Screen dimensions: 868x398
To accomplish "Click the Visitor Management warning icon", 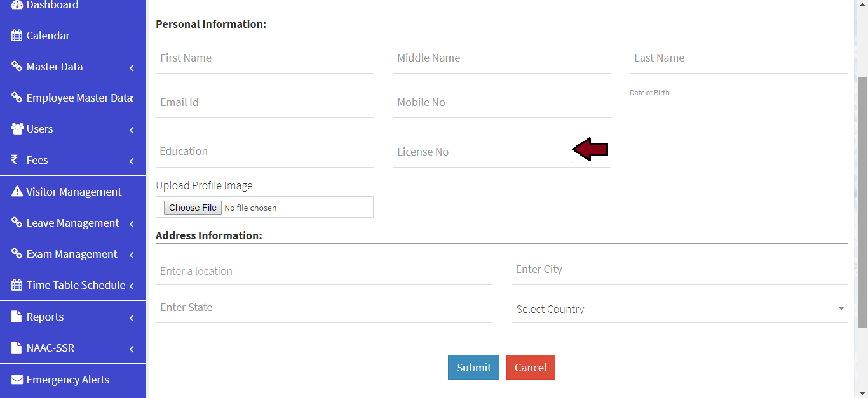I will click(x=17, y=192).
